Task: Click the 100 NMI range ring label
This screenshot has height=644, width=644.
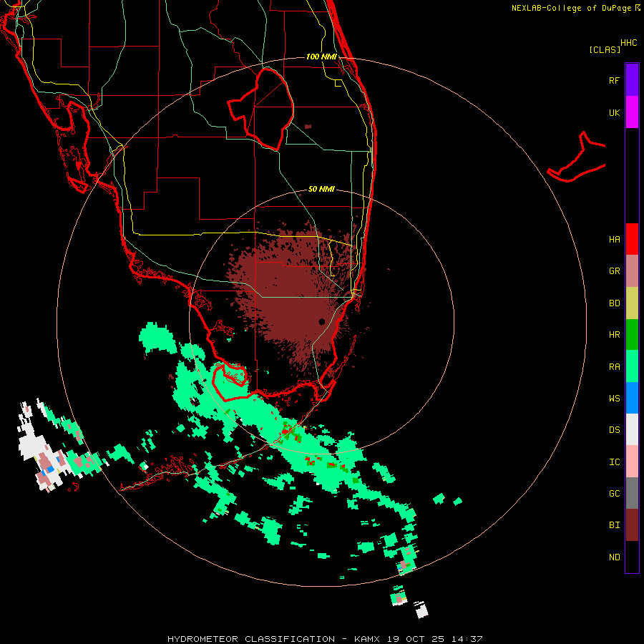Action: [x=321, y=57]
